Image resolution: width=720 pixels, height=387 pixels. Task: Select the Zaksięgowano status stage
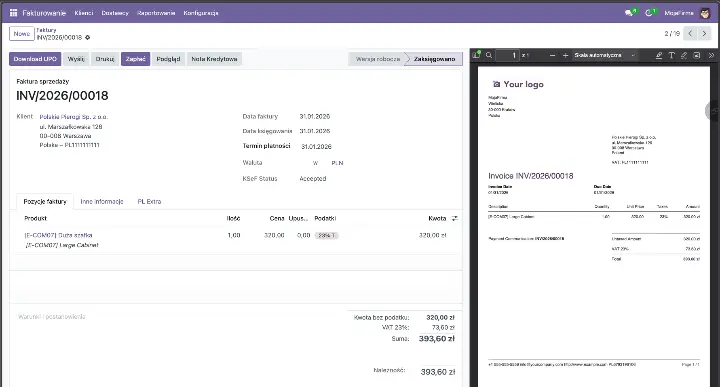(434, 59)
